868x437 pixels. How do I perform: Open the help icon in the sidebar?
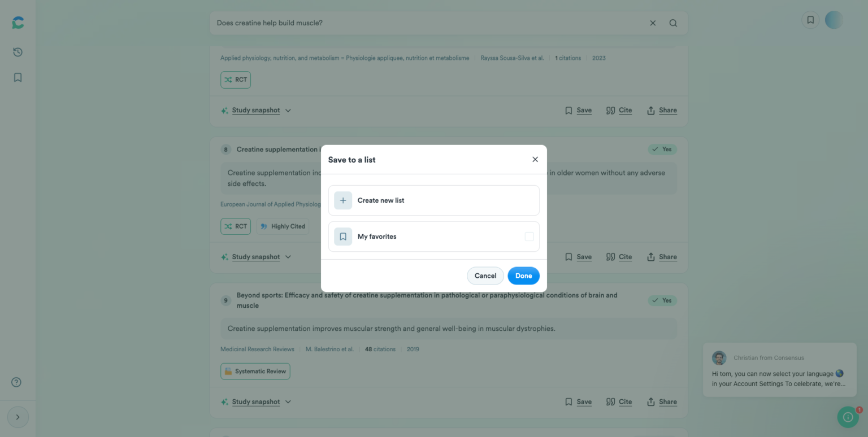(17, 382)
